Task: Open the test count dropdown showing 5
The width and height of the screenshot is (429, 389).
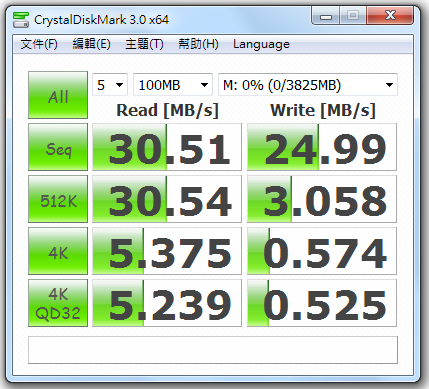Action: tap(110, 85)
